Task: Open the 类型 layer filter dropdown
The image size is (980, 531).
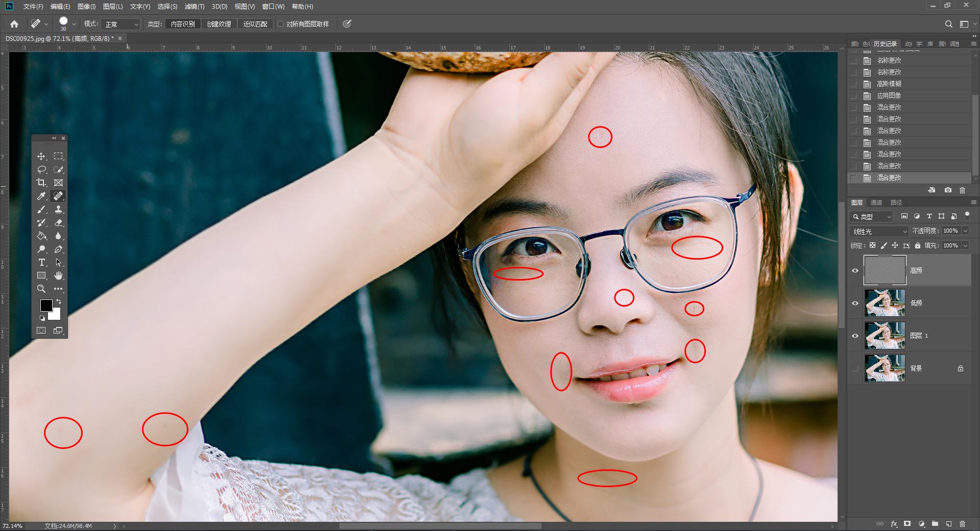Action: tap(871, 216)
